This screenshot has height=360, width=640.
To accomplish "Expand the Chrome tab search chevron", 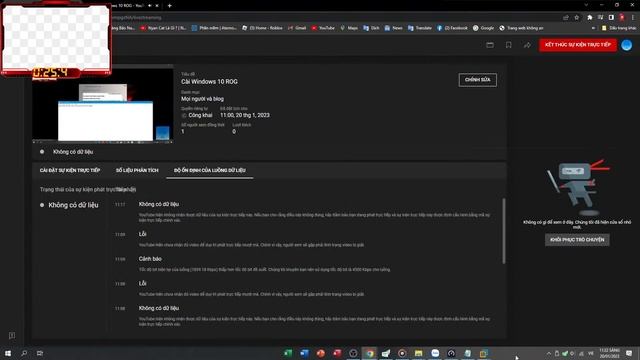I will (x=586, y=5).
